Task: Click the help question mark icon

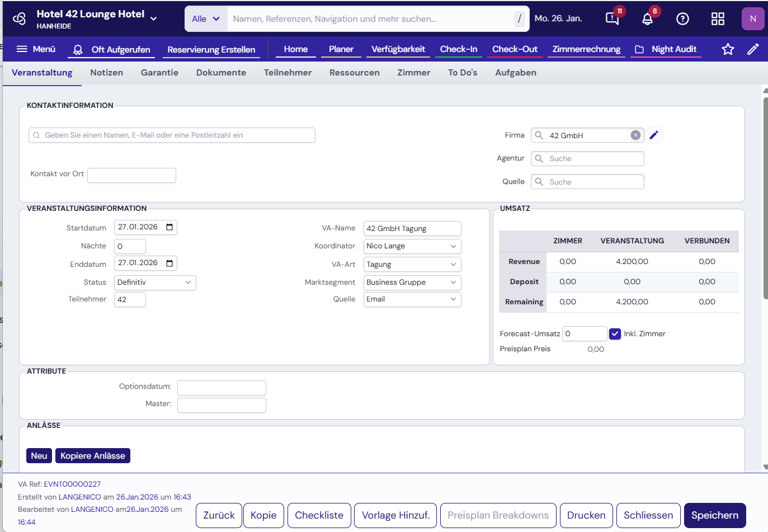Action: pos(682,19)
